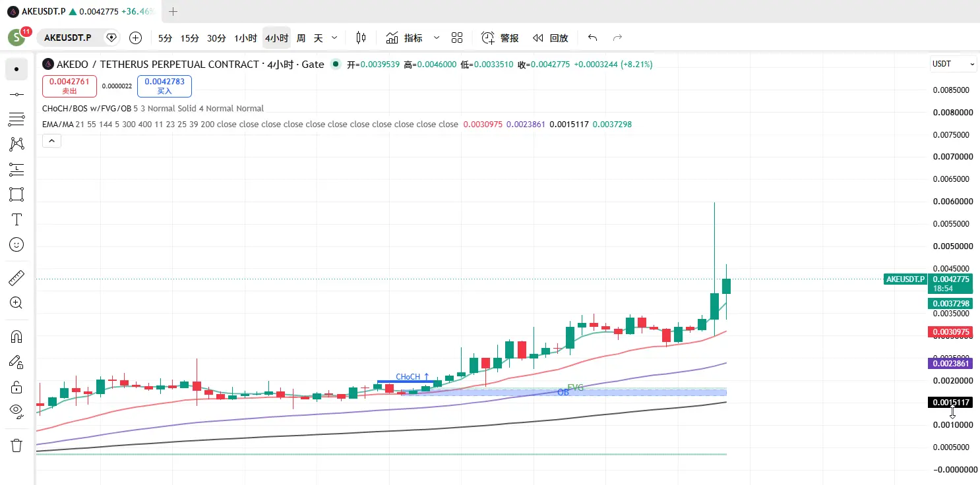Toggle stay in drawing mode pencil-lock

click(16, 362)
